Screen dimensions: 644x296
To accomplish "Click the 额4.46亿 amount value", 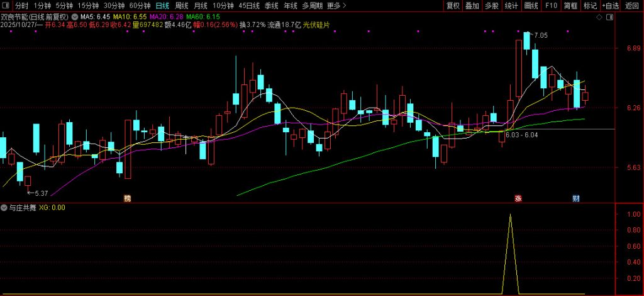I will [x=178, y=25].
